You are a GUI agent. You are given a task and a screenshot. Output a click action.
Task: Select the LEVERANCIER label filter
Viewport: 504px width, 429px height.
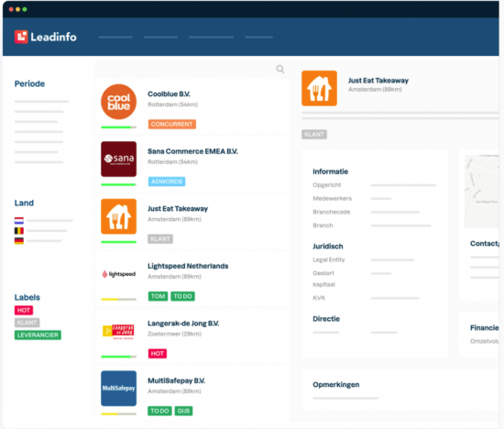38,335
